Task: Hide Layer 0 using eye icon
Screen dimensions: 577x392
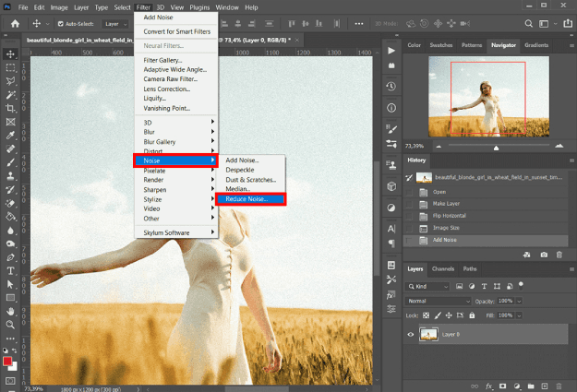Action: tap(412, 335)
